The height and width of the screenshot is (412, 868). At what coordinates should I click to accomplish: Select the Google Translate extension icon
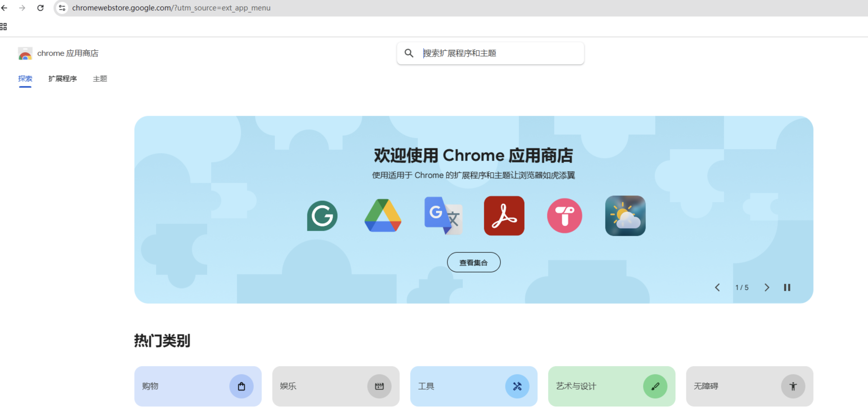[443, 216]
